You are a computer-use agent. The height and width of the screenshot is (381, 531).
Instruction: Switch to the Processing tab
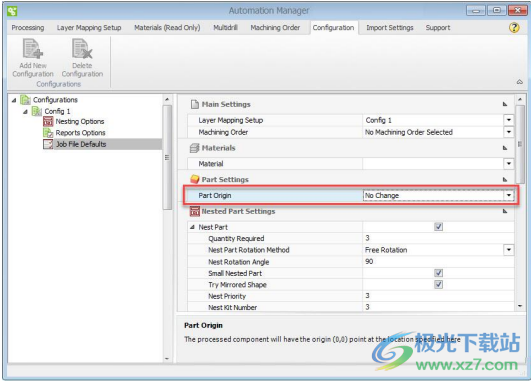(28, 28)
